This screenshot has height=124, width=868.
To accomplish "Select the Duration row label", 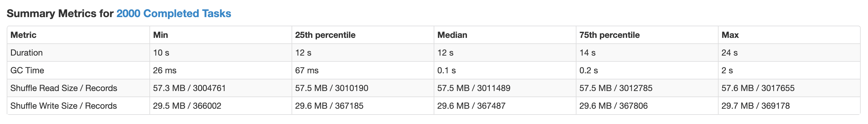I will pos(27,53).
